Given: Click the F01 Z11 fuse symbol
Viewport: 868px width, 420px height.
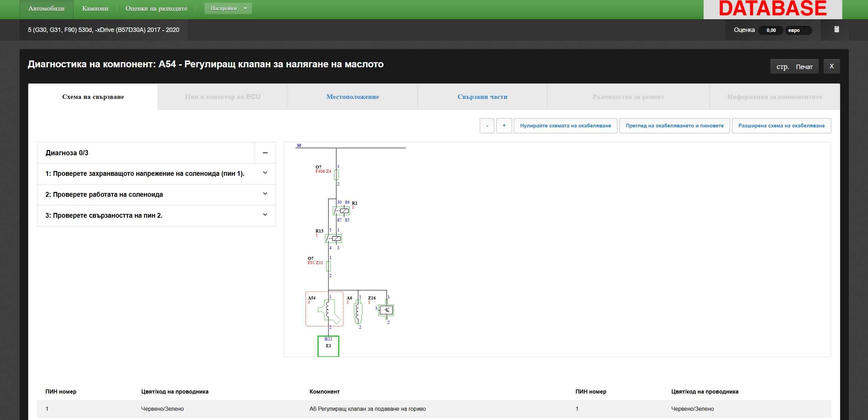Looking at the screenshot, I should point(328,266).
